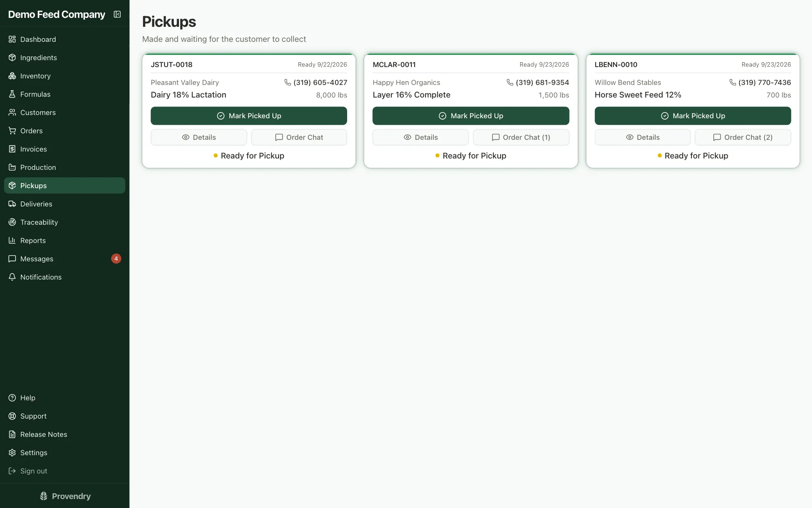Open Order Chat for JSTUT-0018
Screen dimensions: 812x508
pyautogui.click(x=299, y=137)
